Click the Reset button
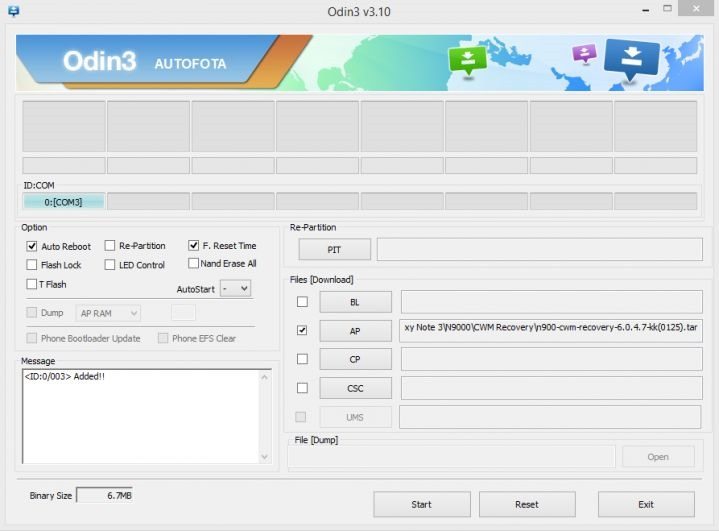The width and height of the screenshot is (719, 531). pos(527,504)
